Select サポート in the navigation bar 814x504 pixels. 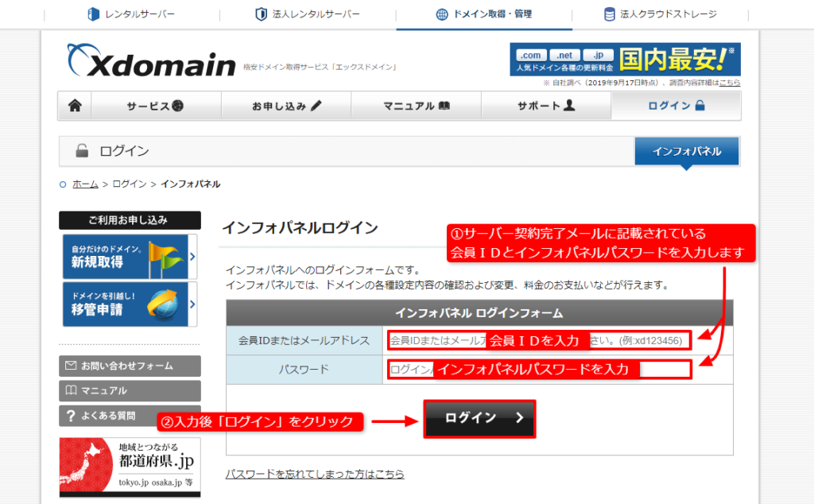[x=546, y=106]
